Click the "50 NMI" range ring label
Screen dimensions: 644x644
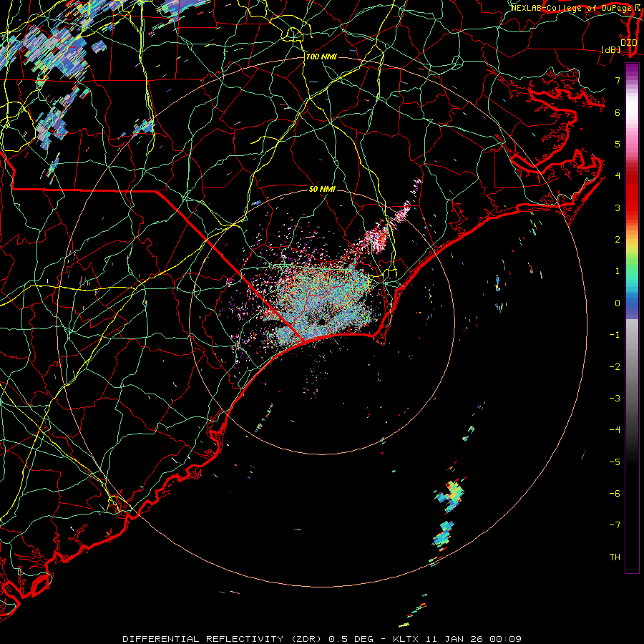322,189
